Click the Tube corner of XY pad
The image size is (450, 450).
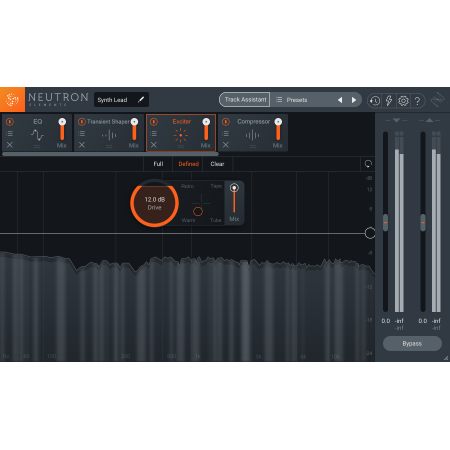(215, 220)
